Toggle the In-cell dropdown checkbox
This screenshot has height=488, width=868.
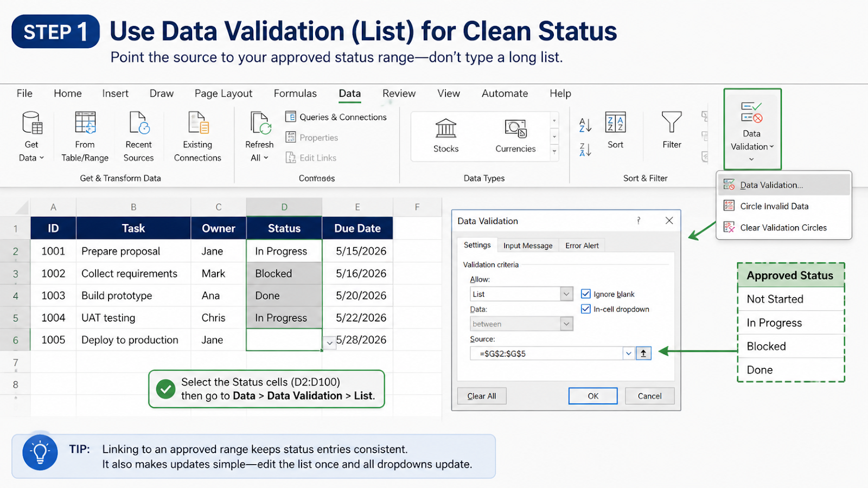pos(586,309)
